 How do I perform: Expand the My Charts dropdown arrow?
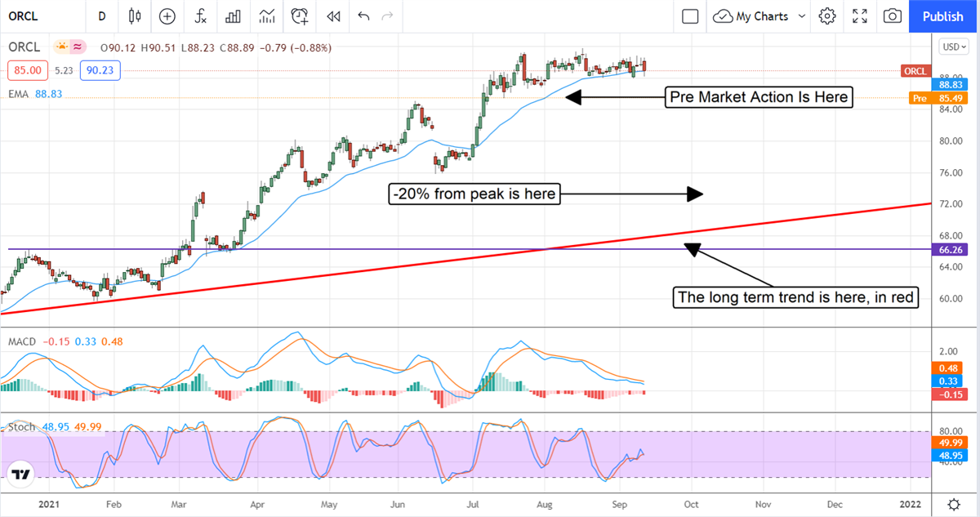point(801,16)
